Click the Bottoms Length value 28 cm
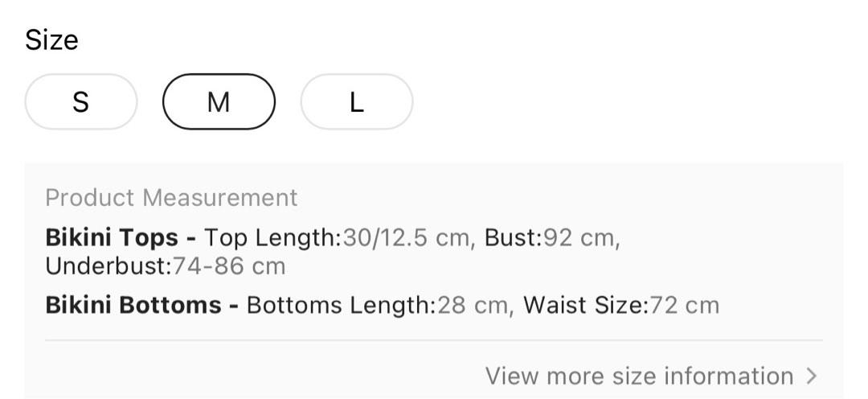 473,306
